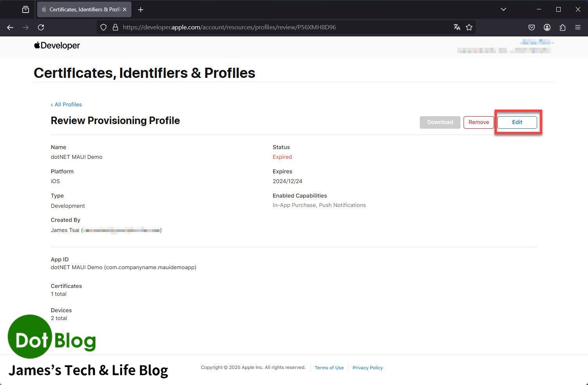Click the Devices 2 total value
Screen dimensions: 588x385
[x=59, y=318]
